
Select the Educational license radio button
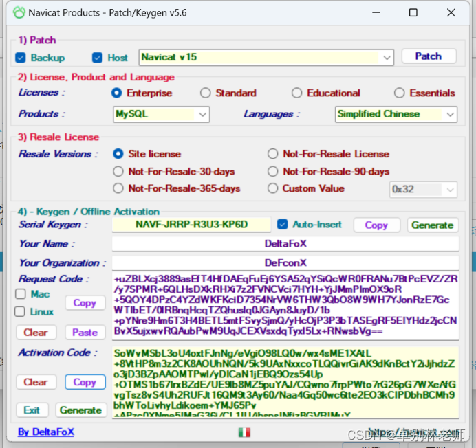coord(296,93)
